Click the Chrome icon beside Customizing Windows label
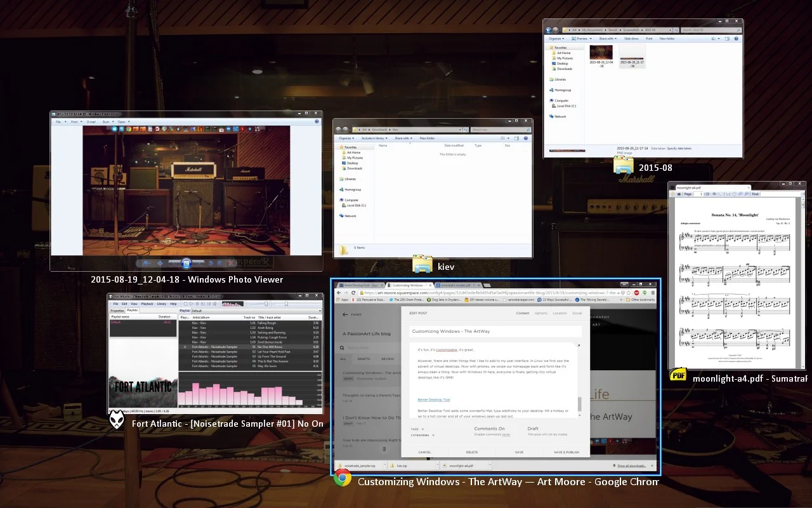This screenshot has height=508, width=812. 343,478
